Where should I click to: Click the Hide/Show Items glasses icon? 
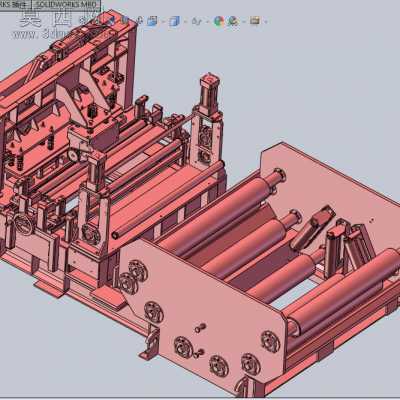tap(197, 22)
